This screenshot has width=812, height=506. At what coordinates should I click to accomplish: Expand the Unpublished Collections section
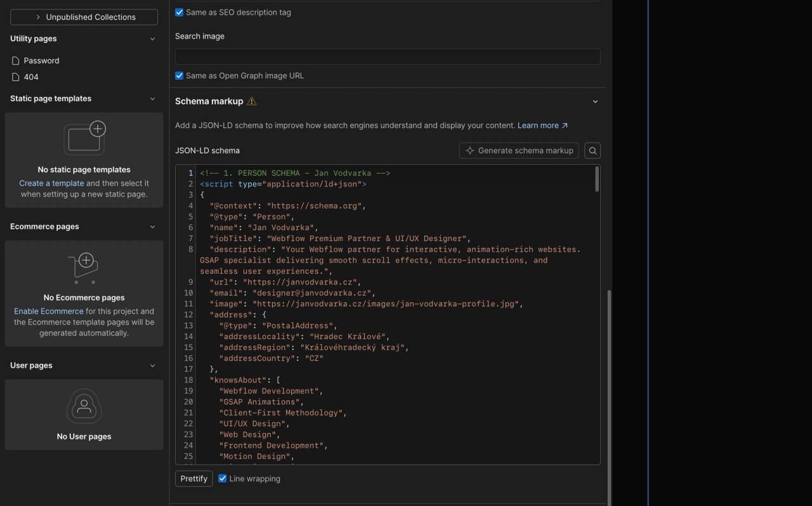pos(84,17)
